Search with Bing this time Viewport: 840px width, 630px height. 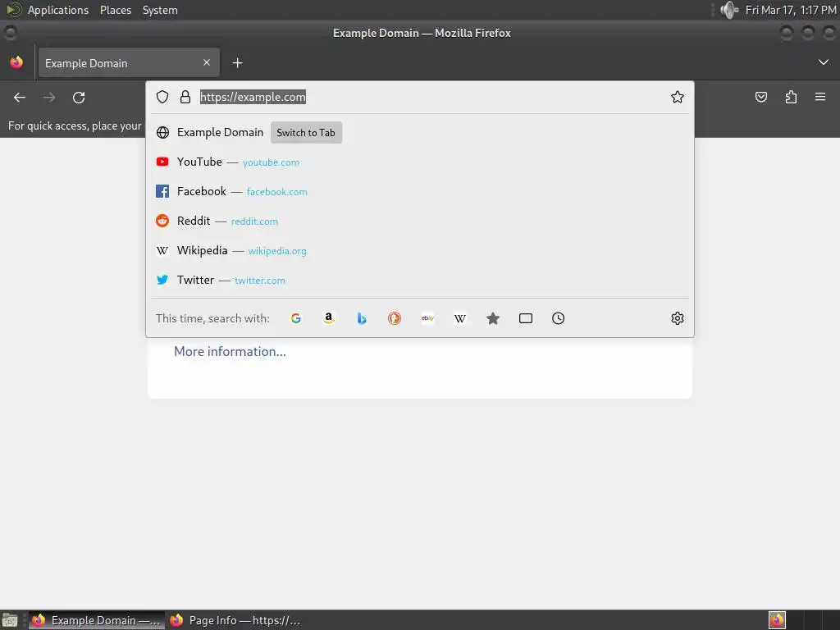[362, 318]
